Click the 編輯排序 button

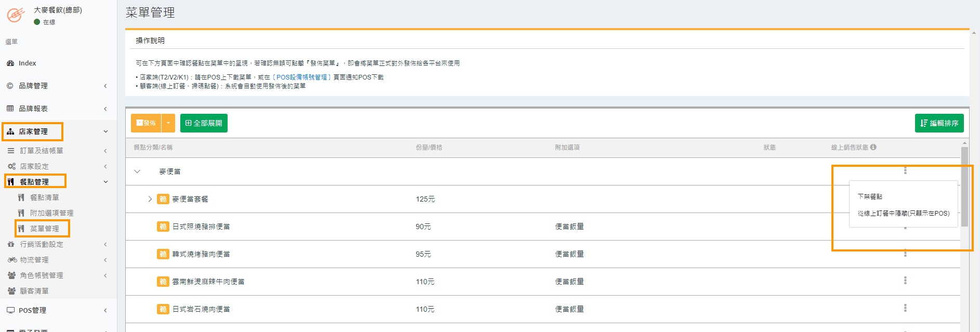click(x=939, y=123)
